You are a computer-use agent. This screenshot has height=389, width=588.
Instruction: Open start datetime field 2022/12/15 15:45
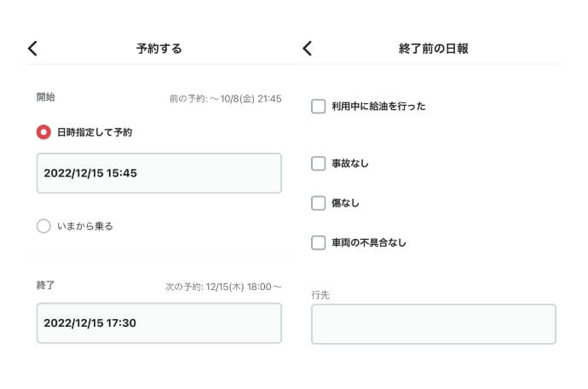(159, 173)
